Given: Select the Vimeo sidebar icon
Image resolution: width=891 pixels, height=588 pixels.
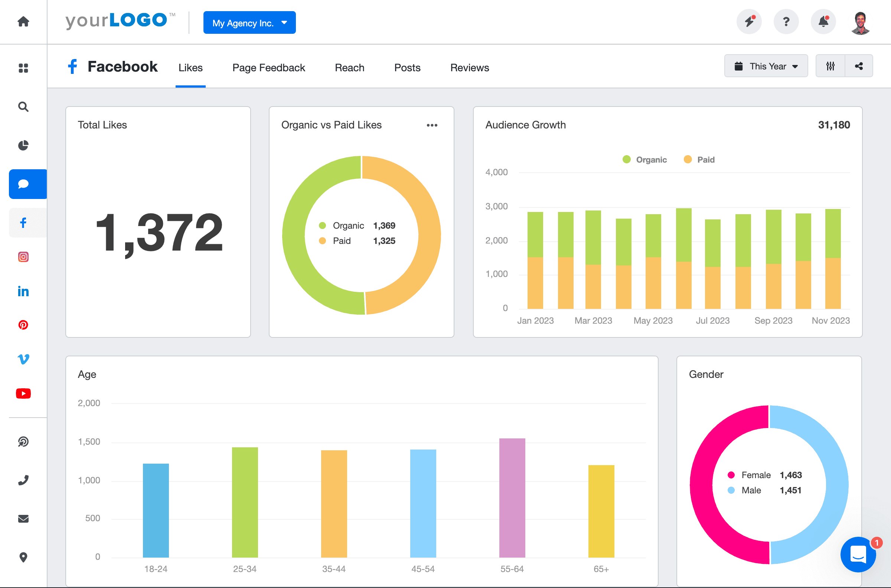Looking at the screenshot, I should point(23,359).
